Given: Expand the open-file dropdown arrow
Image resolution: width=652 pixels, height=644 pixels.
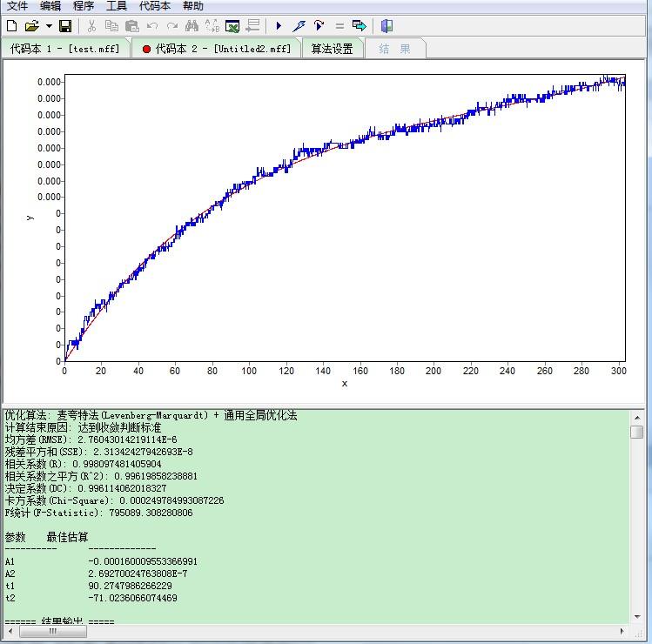Looking at the screenshot, I should point(49,26).
